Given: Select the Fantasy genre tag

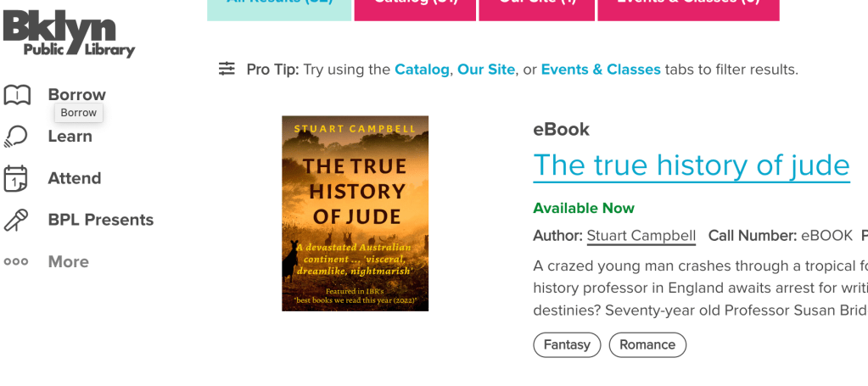Looking at the screenshot, I should 567,344.
